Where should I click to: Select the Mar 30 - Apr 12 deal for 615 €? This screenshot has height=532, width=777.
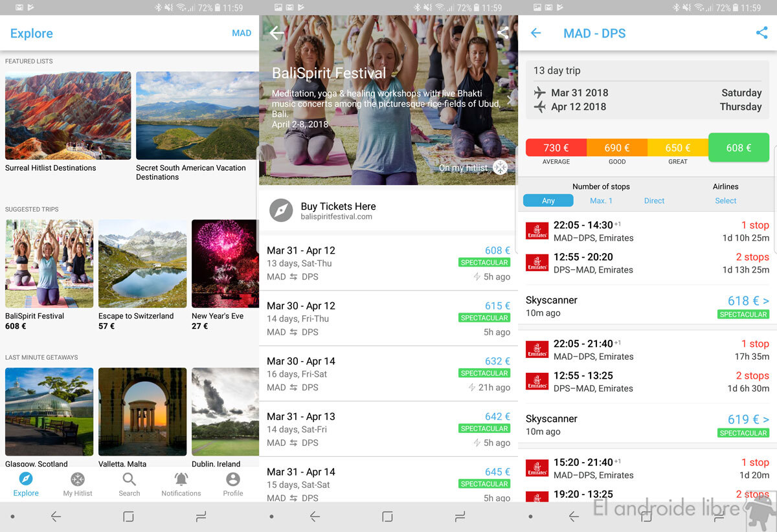[388, 318]
